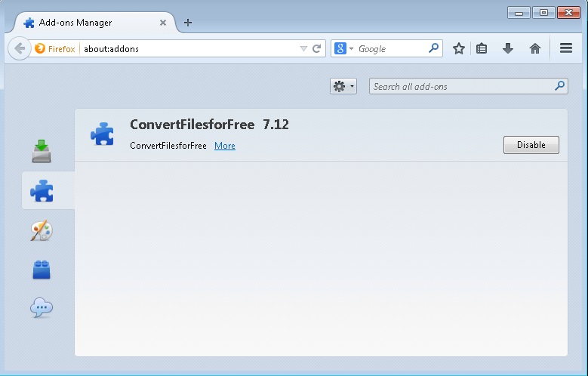Select the Extensions puzzle-piece category
The width and height of the screenshot is (588, 376).
(x=42, y=190)
